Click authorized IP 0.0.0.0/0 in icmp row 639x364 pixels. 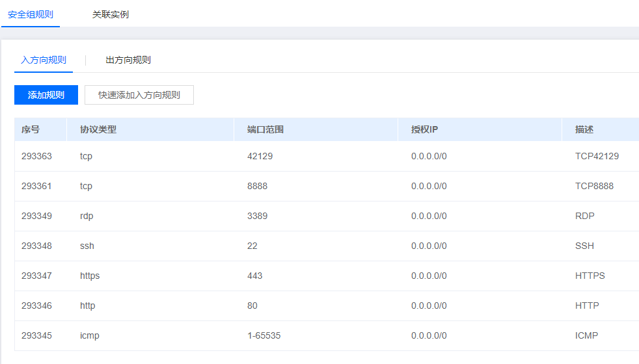(429, 336)
